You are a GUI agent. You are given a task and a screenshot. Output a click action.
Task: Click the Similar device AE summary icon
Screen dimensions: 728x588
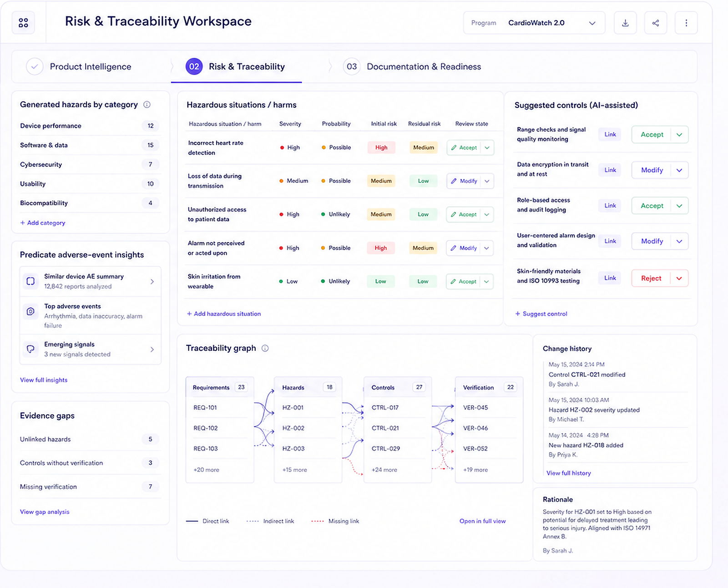click(x=30, y=281)
